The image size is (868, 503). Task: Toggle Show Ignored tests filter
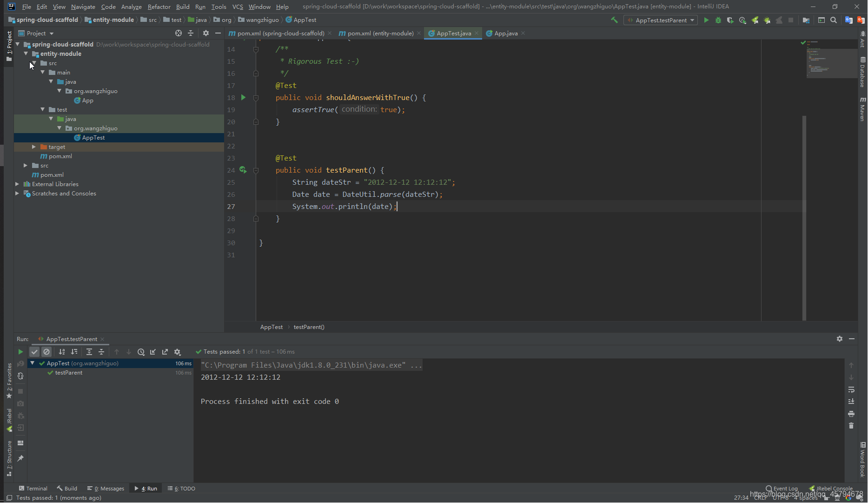46,352
